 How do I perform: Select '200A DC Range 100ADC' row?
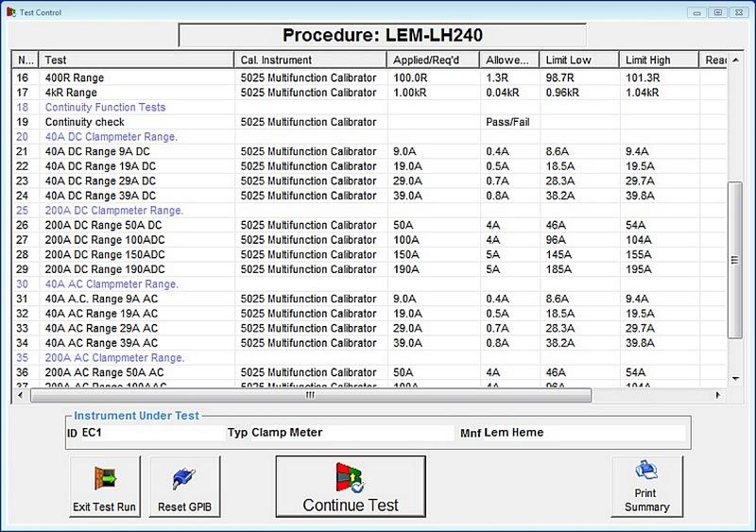coord(369,240)
